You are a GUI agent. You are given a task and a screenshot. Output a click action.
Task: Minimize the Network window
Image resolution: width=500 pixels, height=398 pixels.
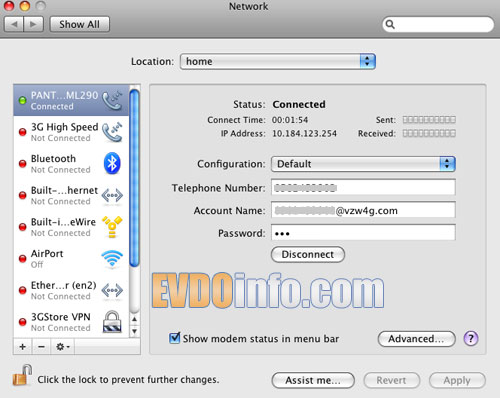tap(25, 6)
